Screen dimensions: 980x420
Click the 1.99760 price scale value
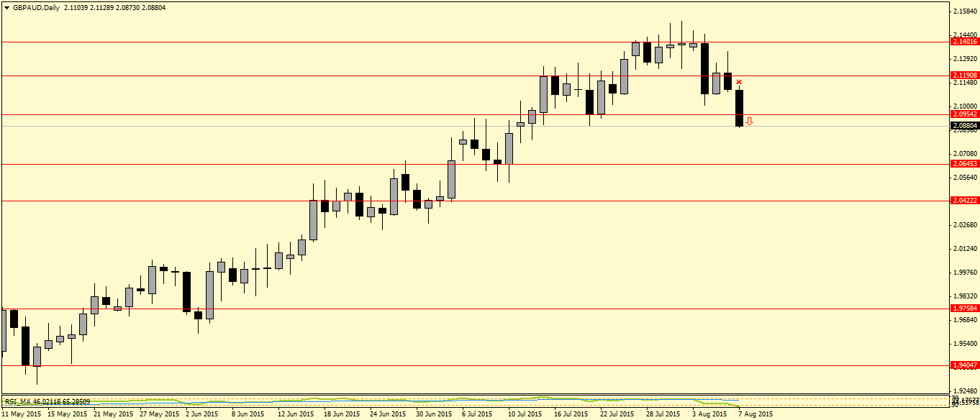[963, 273]
